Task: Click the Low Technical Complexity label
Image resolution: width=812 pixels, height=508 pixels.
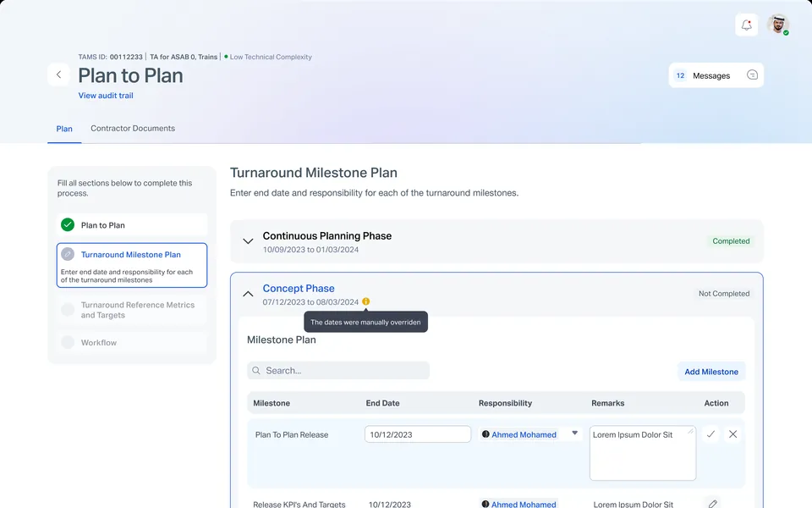Action: pos(271,57)
